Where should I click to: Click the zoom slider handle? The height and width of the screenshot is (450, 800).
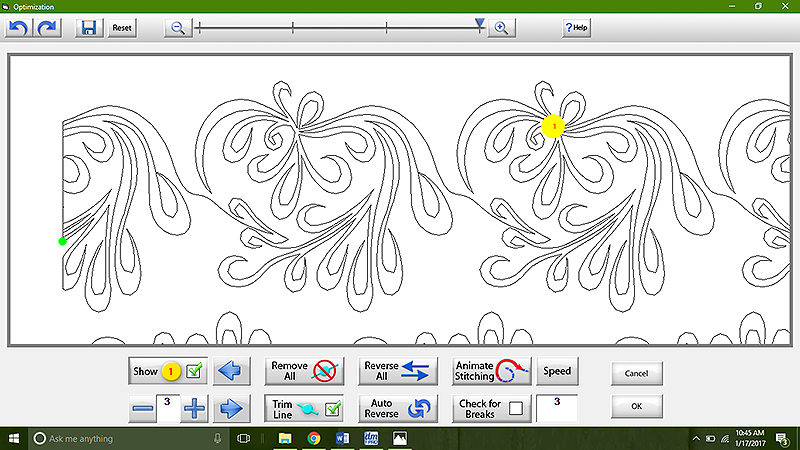480,23
